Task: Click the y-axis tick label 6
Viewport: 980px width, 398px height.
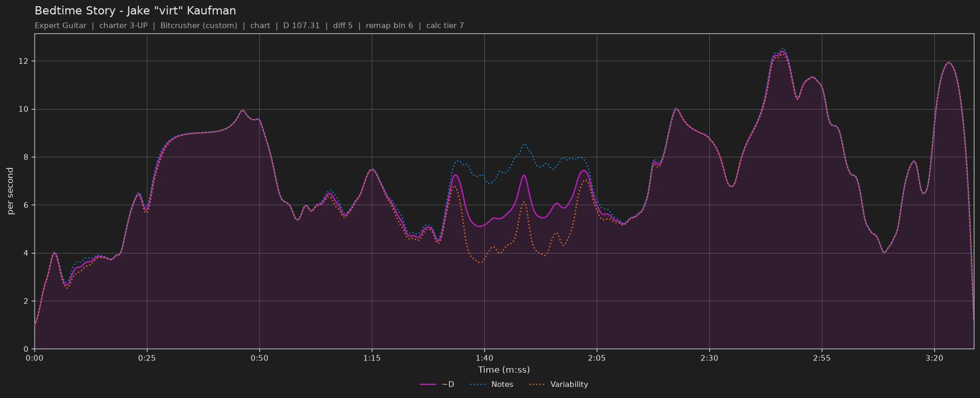Action: (27, 205)
